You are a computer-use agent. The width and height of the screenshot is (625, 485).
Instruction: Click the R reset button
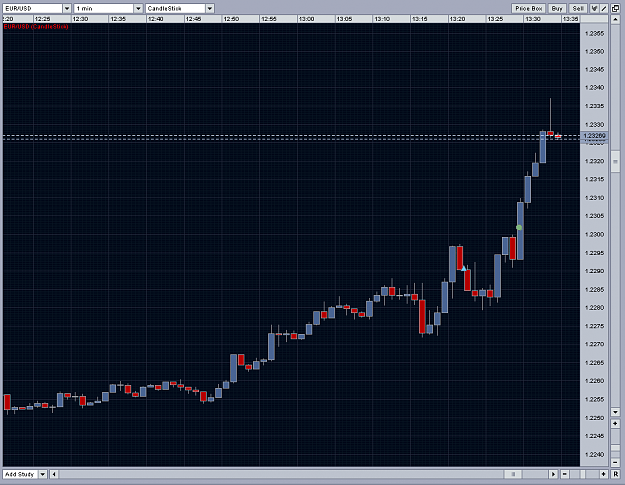tap(615, 474)
